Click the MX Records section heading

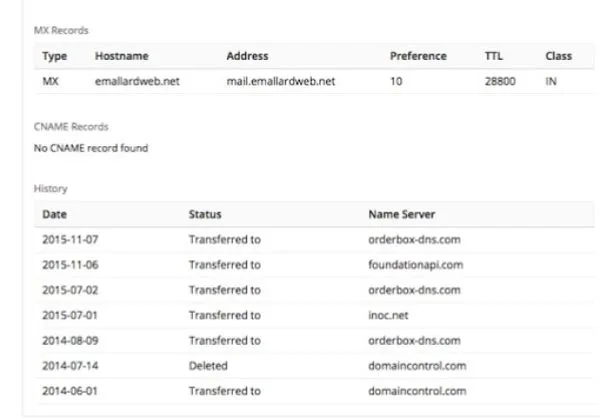(x=61, y=30)
